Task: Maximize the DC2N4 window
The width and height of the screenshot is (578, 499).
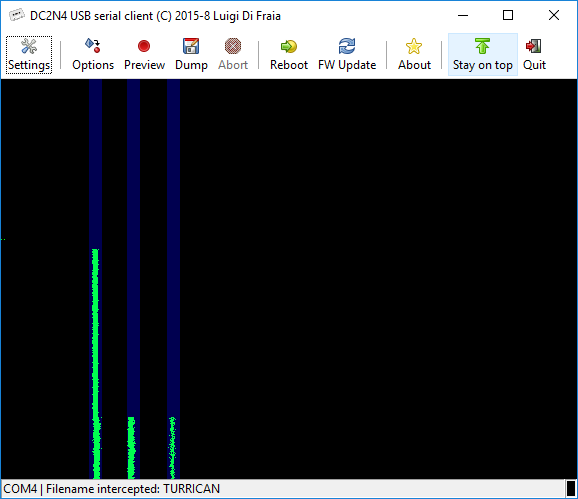Action: click(x=508, y=15)
